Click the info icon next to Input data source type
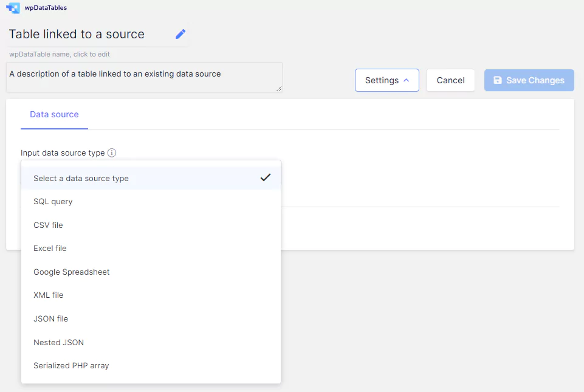Image resolution: width=584 pixels, height=392 pixels. point(112,153)
